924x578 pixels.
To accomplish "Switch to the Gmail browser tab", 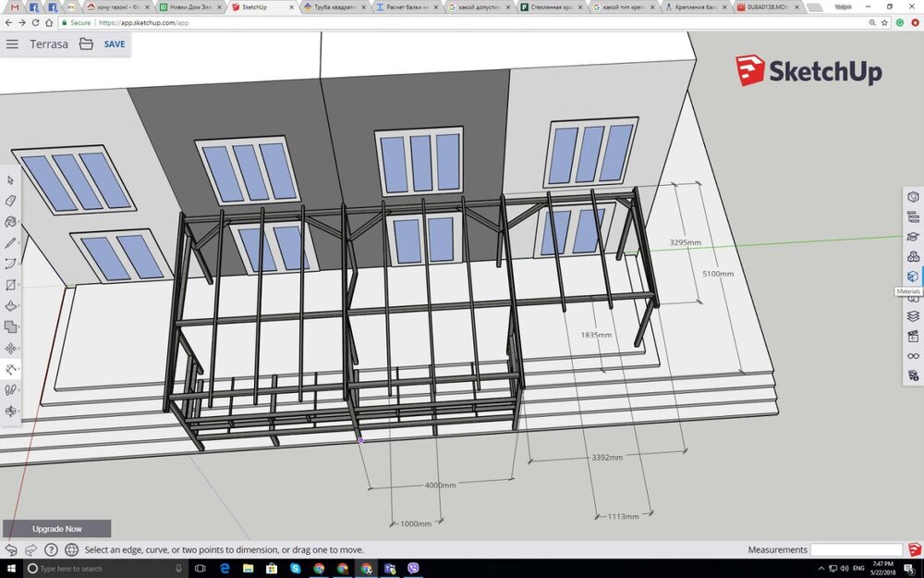I will coord(14,6).
